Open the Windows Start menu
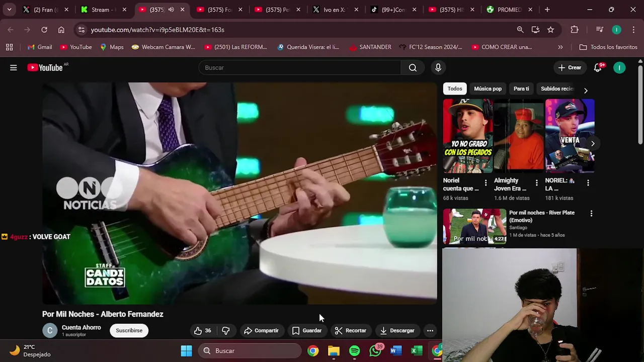644x362 pixels. pyautogui.click(x=187, y=350)
